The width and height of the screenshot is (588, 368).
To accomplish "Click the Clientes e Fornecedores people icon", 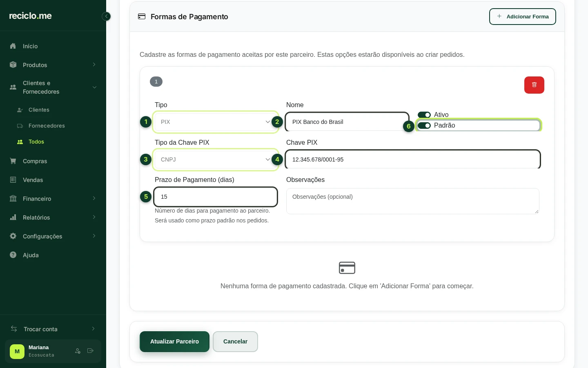I will [13, 87].
